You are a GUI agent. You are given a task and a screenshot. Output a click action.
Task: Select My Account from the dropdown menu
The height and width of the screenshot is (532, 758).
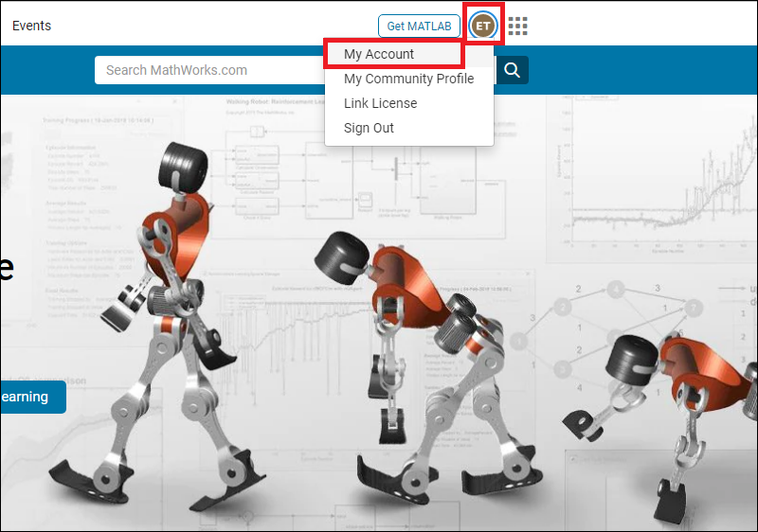379,54
